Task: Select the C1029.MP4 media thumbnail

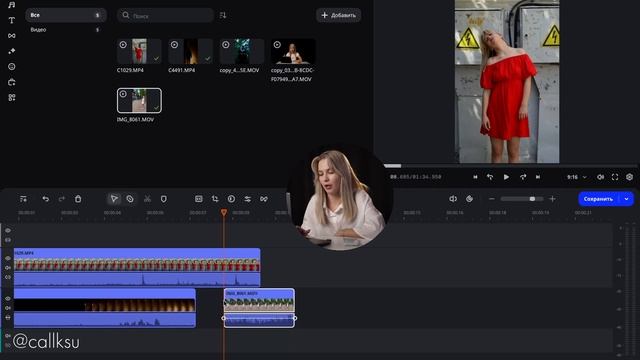Action: (x=139, y=51)
